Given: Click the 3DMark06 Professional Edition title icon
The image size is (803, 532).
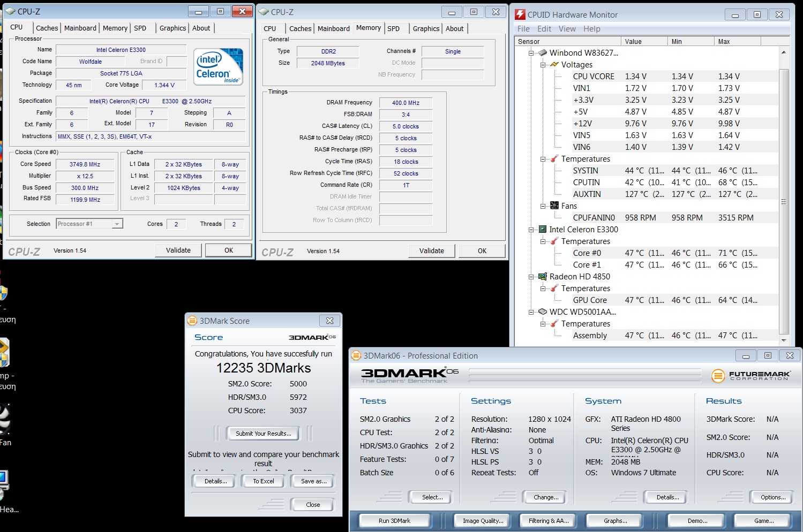Looking at the screenshot, I should 356,355.
